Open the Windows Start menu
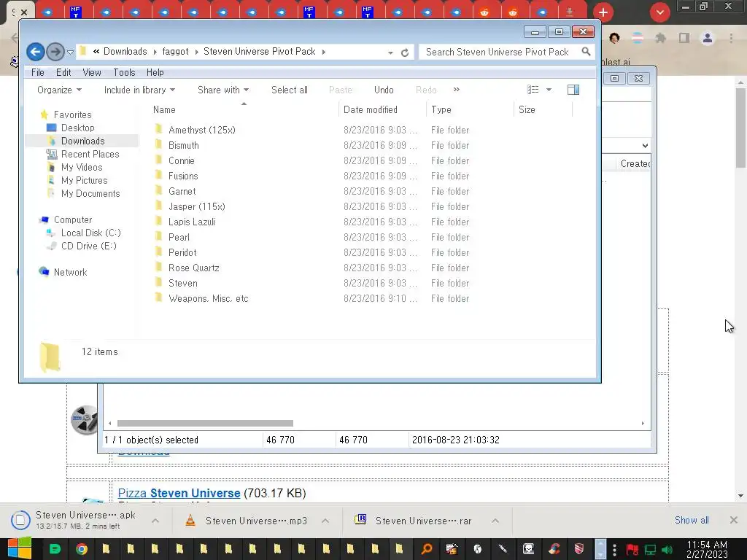 20,548
